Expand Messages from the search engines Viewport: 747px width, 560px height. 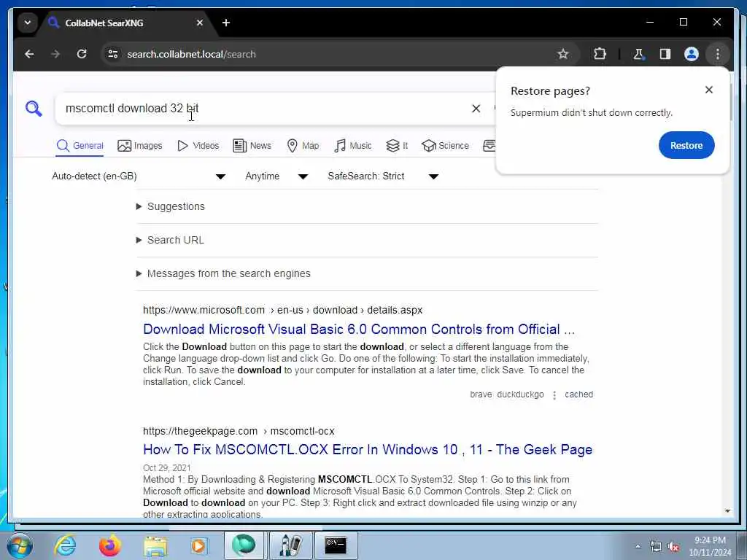point(223,273)
